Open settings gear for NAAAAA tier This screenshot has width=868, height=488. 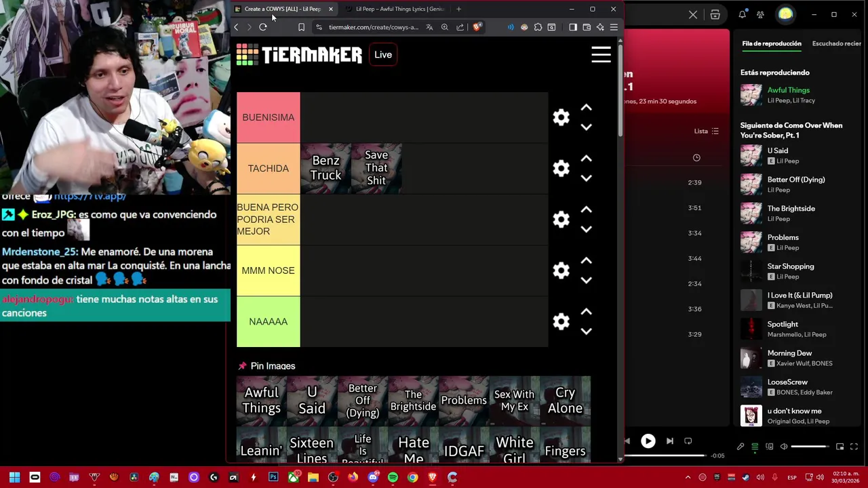pos(561,321)
